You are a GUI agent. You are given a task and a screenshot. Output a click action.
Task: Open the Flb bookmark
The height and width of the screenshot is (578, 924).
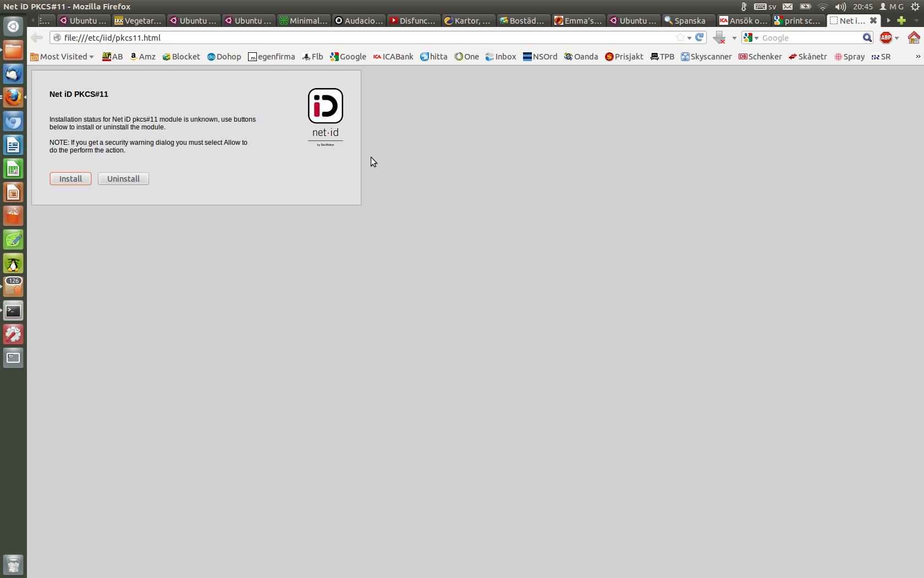pyautogui.click(x=312, y=57)
